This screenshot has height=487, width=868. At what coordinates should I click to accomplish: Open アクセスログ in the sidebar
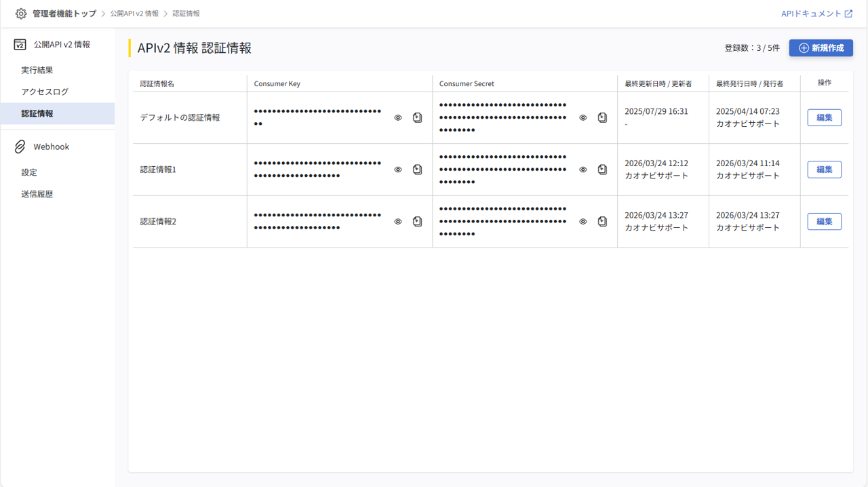click(45, 92)
